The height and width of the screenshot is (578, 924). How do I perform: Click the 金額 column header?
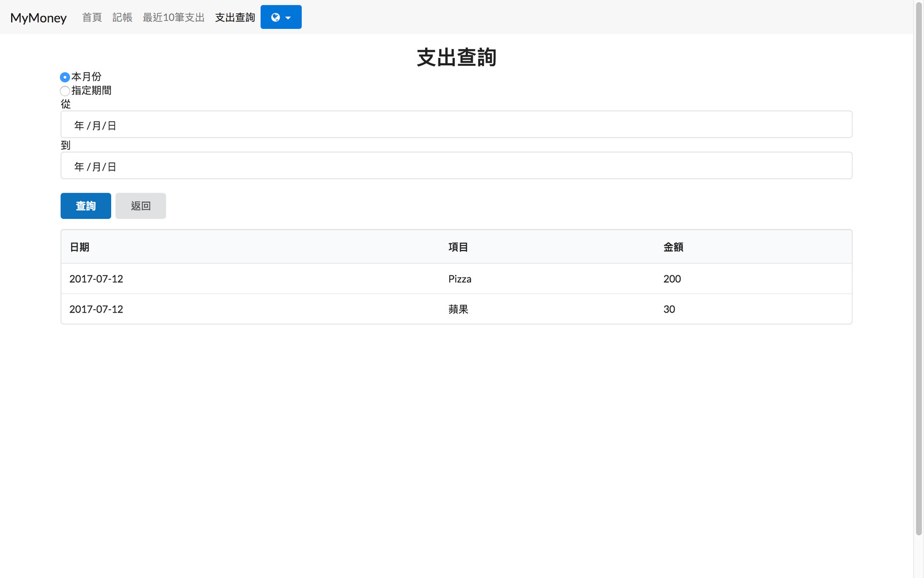pos(673,247)
